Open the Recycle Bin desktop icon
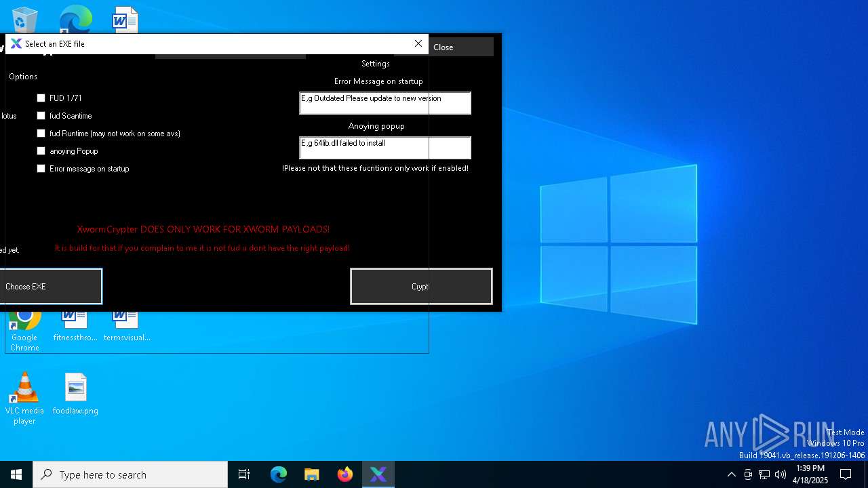868x488 pixels. 24,20
